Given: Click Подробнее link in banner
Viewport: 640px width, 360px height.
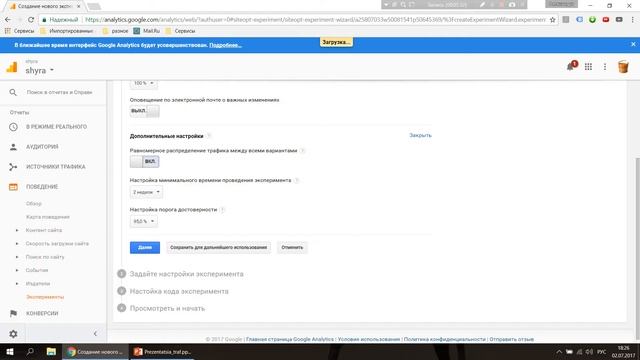Looking at the screenshot, I should [x=225, y=45].
